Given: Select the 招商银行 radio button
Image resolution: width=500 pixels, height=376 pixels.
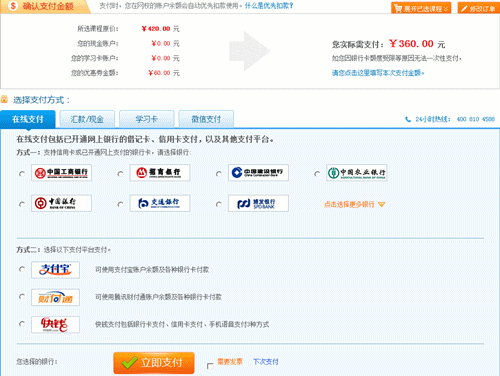Looking at the screenshot, I should tap(120, 174).
